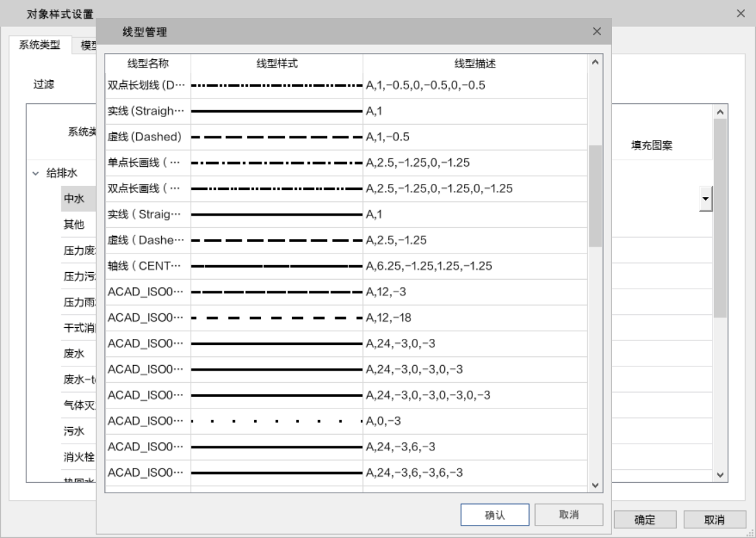Select 实线 (Straigh… row
This screenshot has height=538, width=756.
[x=346, y=111]
